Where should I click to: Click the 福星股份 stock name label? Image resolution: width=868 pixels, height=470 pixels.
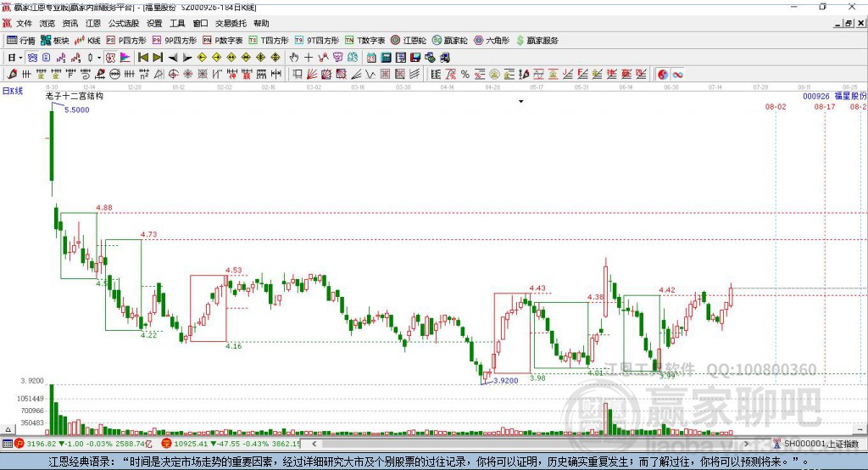pyautogui.click(x=850, y=97)
